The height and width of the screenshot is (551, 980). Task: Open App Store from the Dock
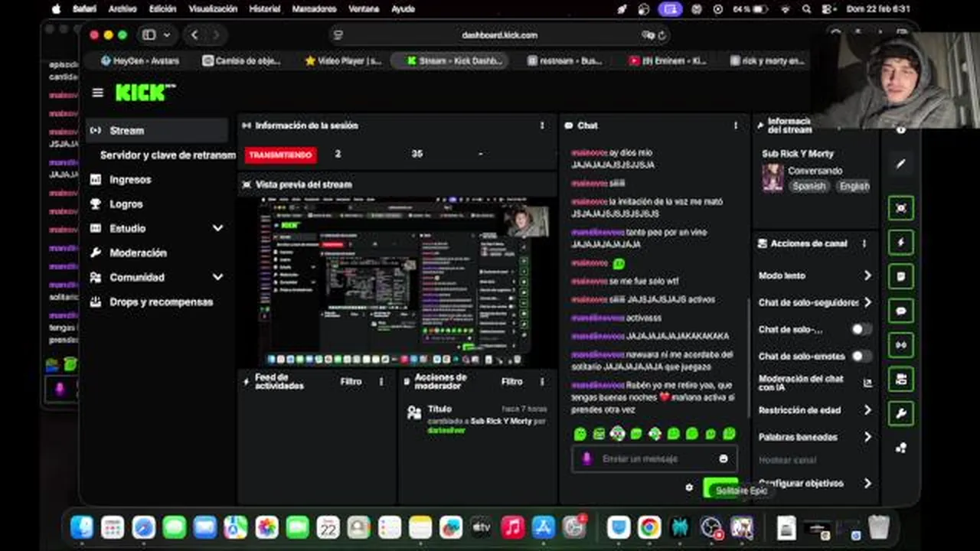click(x=543, y=527)
